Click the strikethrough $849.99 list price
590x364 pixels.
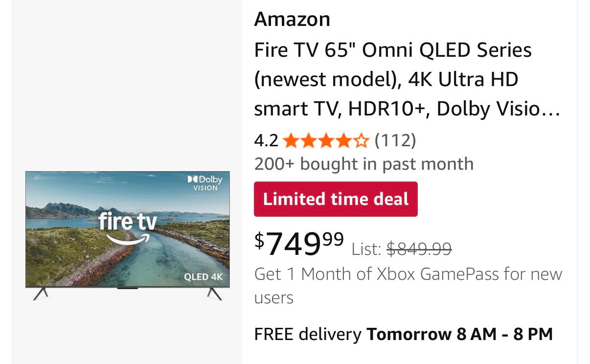pyautogui.click(x=419, y=249)
